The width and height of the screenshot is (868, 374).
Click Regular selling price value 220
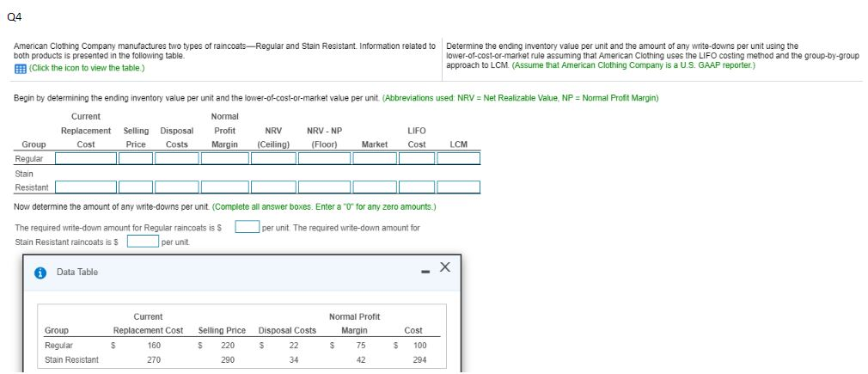[228, 345]
